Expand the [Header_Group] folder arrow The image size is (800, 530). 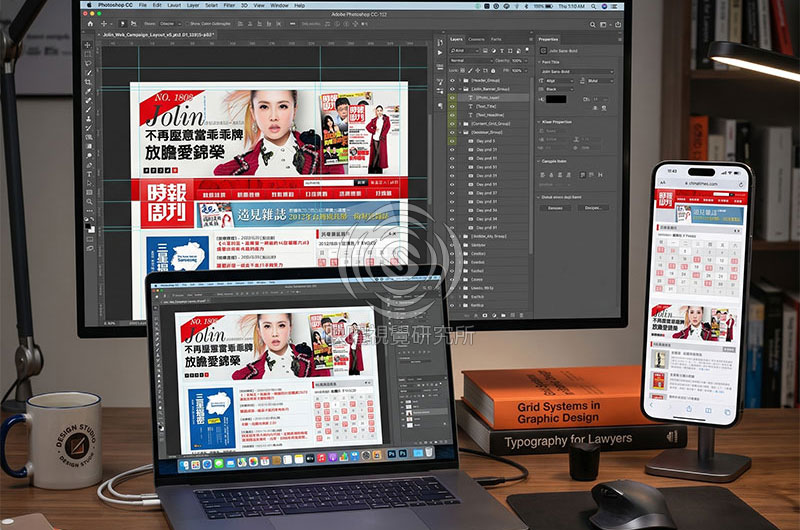click(x=460, y=80)
